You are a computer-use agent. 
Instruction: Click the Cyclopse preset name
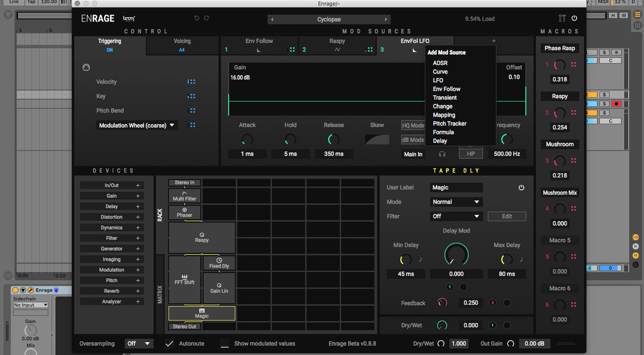pyautogui.click(x=329, y=19)
